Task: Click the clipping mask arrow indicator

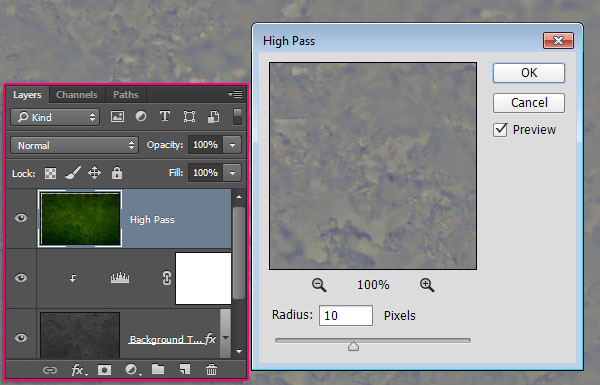Action: click(73, 278)
